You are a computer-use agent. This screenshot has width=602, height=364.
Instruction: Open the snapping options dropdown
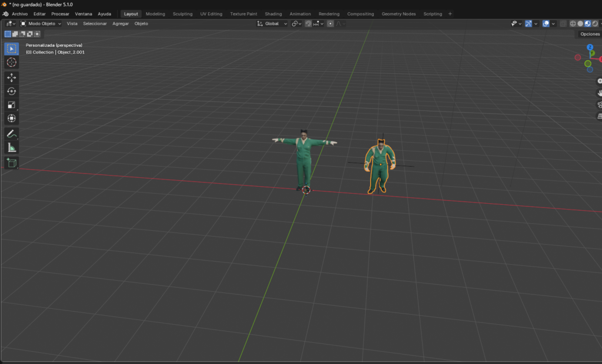tap(321, 23)
